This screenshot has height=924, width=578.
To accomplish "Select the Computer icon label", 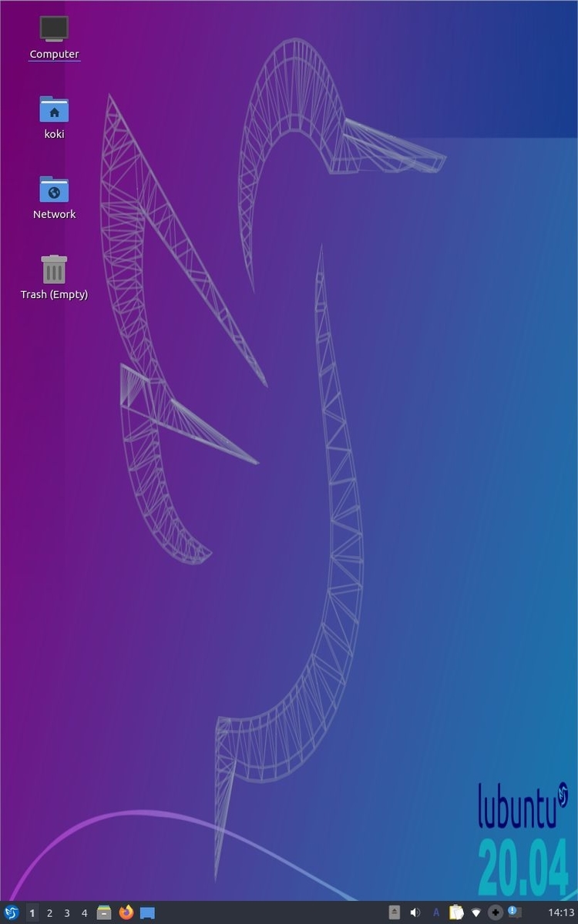I will (x=54, y=55).
